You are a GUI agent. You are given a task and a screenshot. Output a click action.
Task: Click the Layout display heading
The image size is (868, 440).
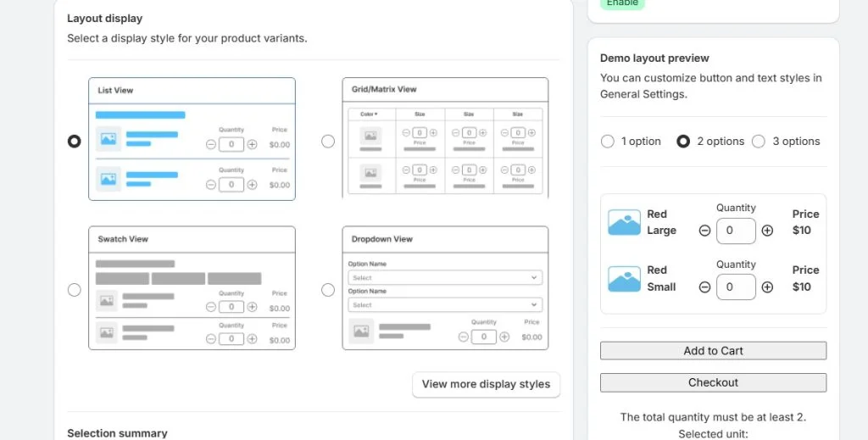point(104,19)
